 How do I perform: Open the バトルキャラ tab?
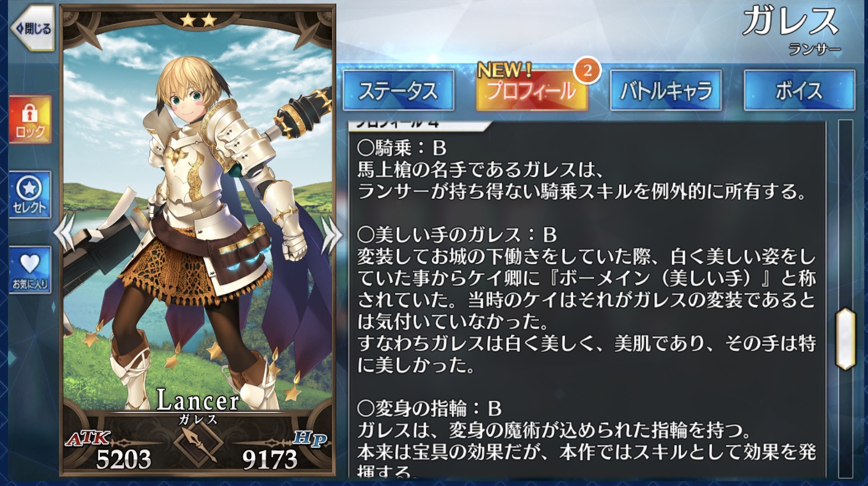pyautogui.click(x=666, y=91)
